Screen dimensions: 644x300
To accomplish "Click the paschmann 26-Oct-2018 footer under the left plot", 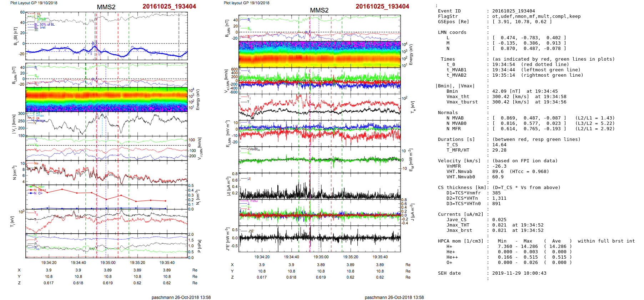I will tap(181, 297).
